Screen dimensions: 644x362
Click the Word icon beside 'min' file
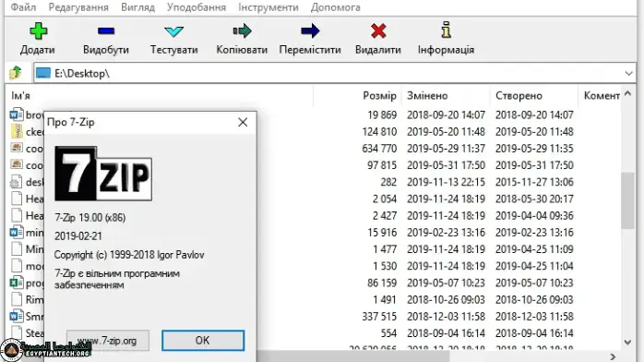tap(17, 232)
